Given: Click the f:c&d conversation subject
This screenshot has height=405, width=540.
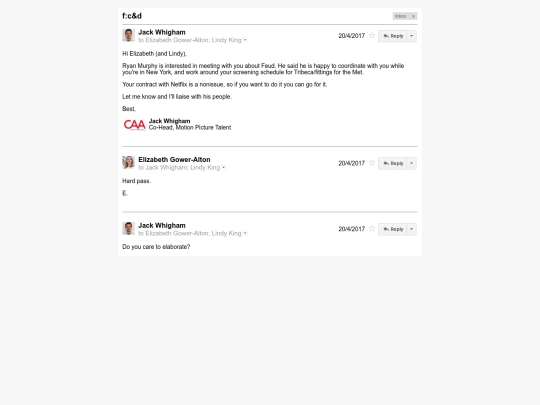Looking at the screenshot, I should [132, 16].
